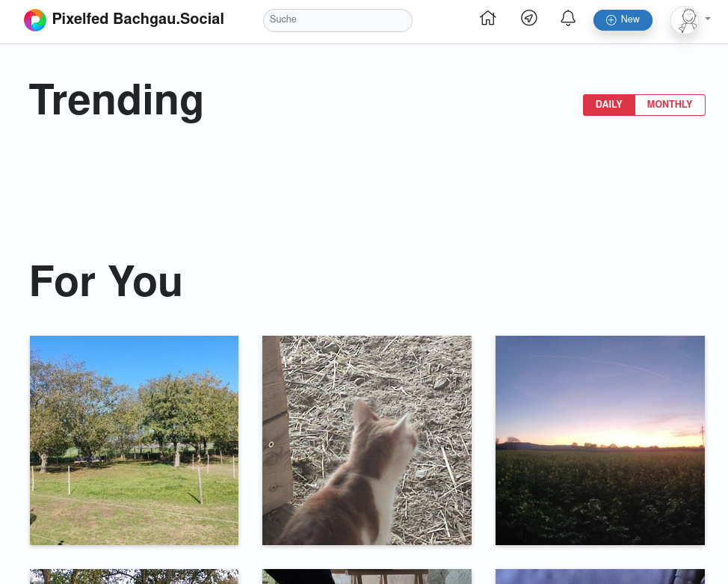The width and height of the screenshot is (728, 584).
Task: Open the home feed icon
Action: pyautogui.click(x=487, y=19)
